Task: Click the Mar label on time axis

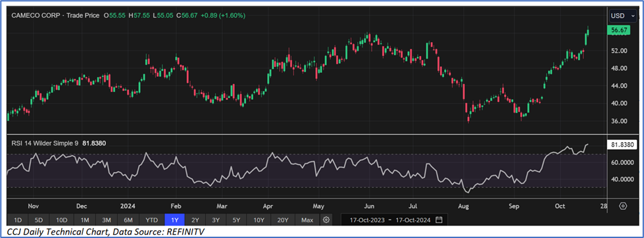Action: [222, 206]
